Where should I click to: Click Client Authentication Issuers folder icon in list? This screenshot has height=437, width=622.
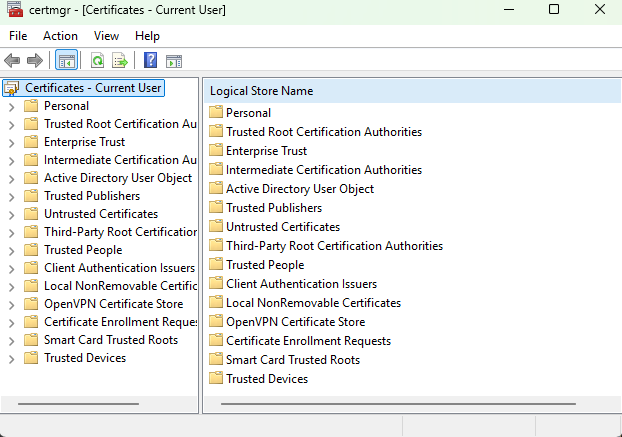click(216, 283)
